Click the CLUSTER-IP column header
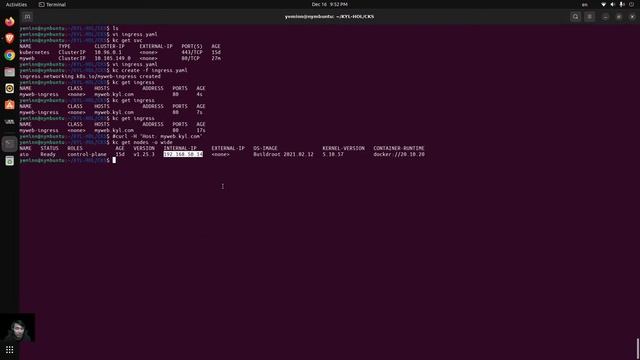 (109, 47)
